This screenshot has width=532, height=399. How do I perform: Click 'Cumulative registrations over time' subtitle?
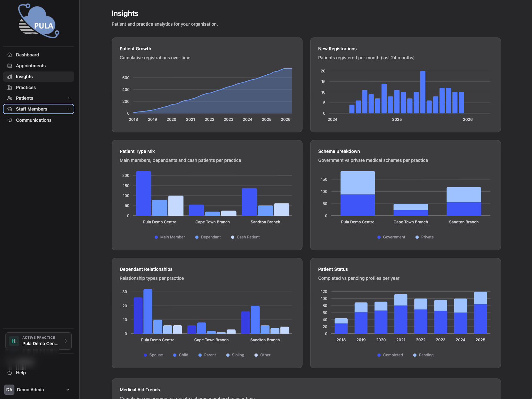(x=155, y=58)
